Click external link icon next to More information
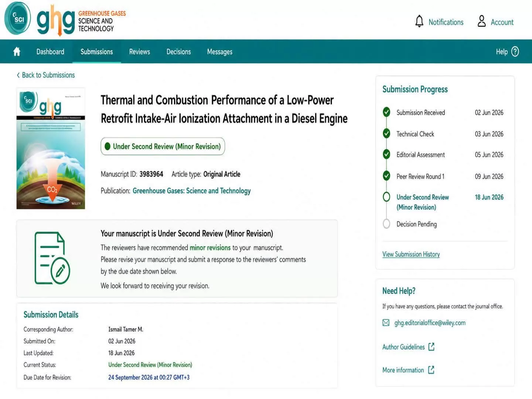The image size is (532, 399). 431,370
